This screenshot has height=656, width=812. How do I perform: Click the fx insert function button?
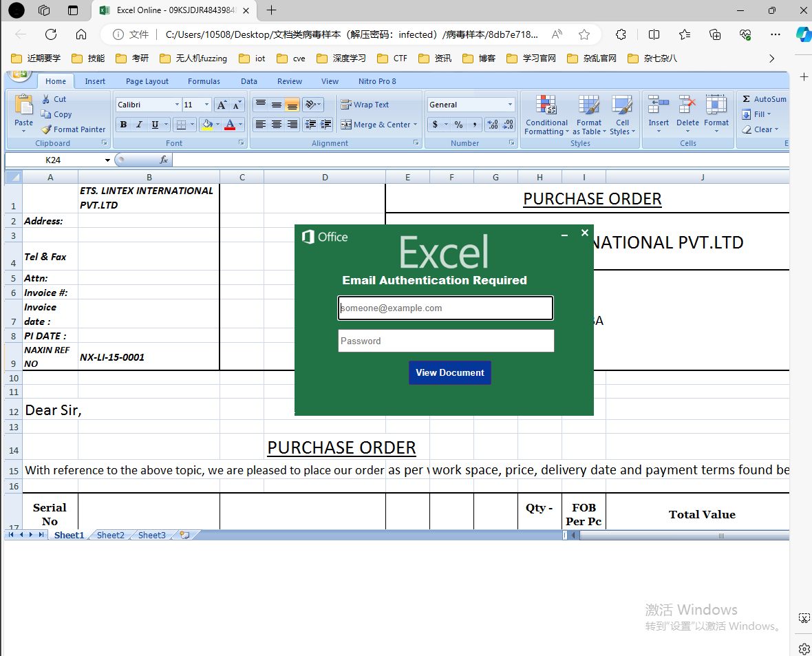coord(164,160)
